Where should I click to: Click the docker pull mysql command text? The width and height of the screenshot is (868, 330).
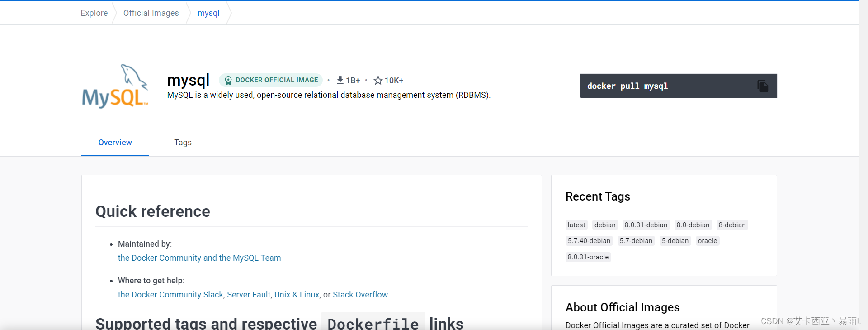[627, 86]
